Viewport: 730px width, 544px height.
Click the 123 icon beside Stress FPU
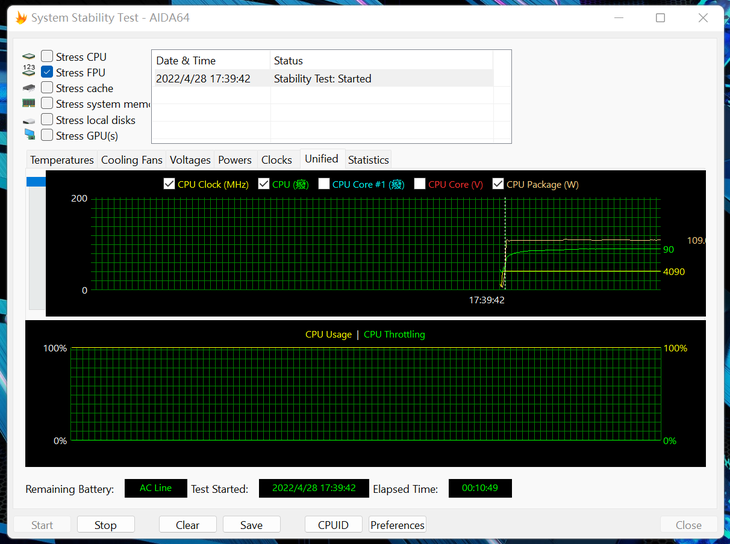28,72
